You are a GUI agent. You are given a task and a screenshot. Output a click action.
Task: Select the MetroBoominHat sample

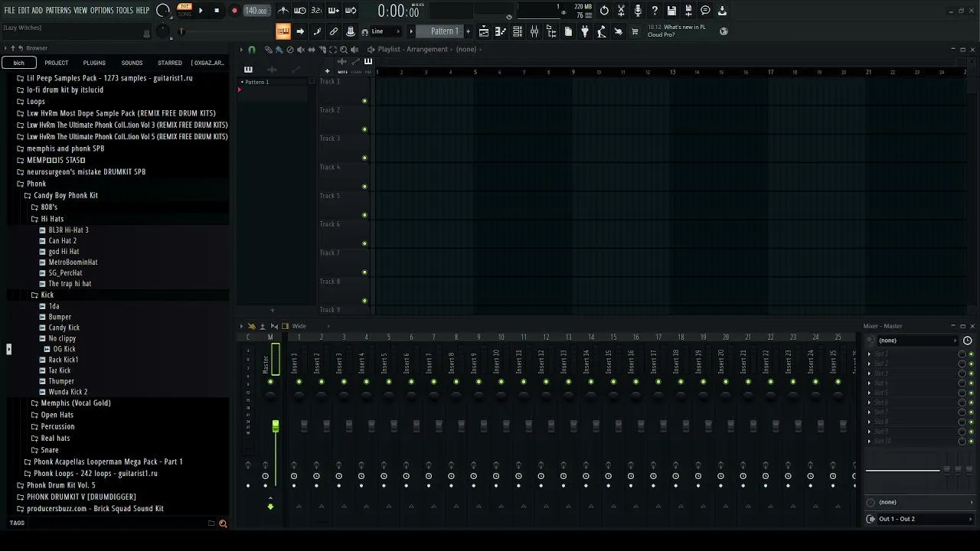point(73,262)
